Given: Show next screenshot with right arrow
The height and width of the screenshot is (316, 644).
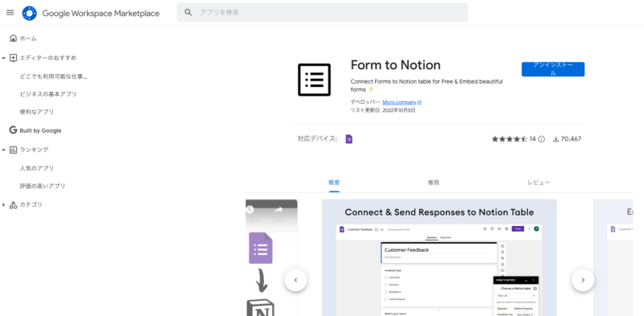Looking at the screenshot, I should 583,281.
